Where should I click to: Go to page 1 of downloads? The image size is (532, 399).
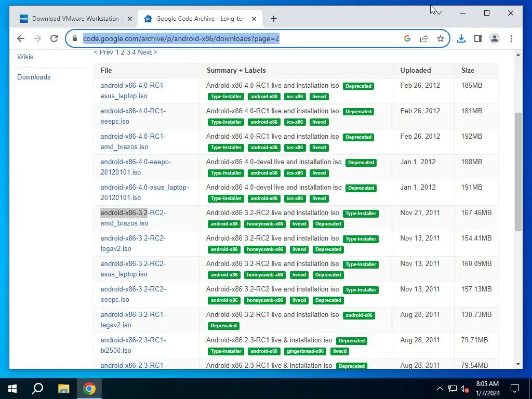(117, 52)
